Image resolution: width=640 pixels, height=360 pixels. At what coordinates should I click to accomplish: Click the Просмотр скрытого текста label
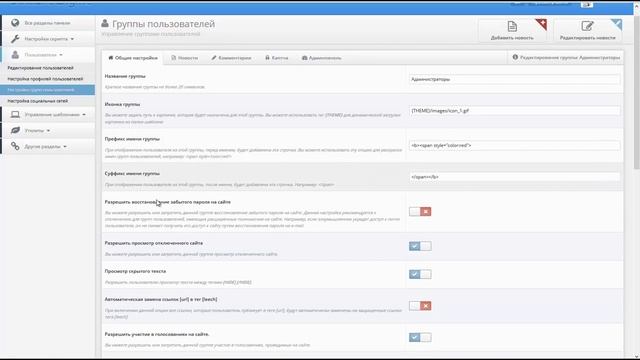coord(135,271)
